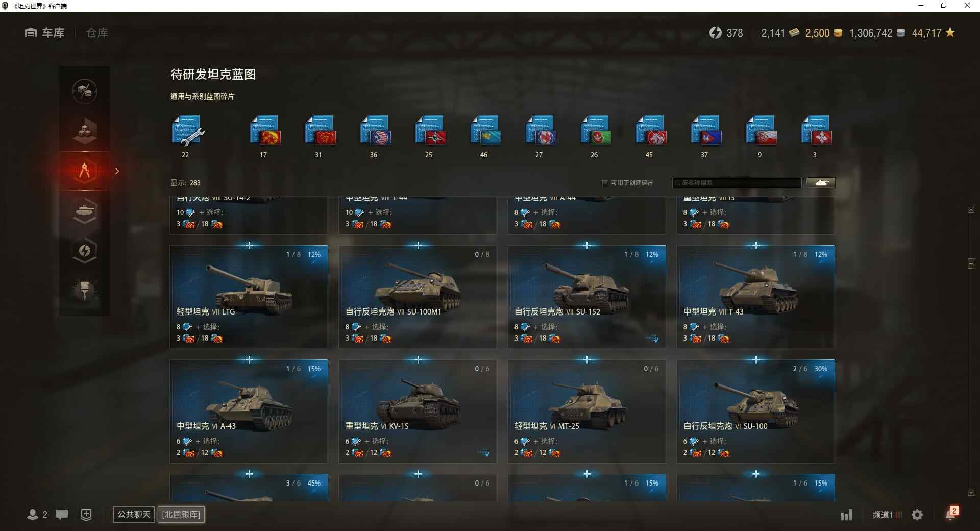Click the scroll down arrow on list
Image resolution: width=980 pixels, height=531 pixels.
click(x=971, y=493)
